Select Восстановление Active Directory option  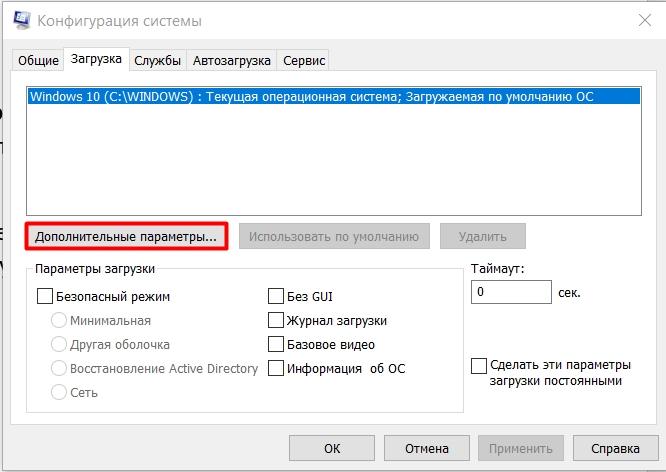[59, 368]
